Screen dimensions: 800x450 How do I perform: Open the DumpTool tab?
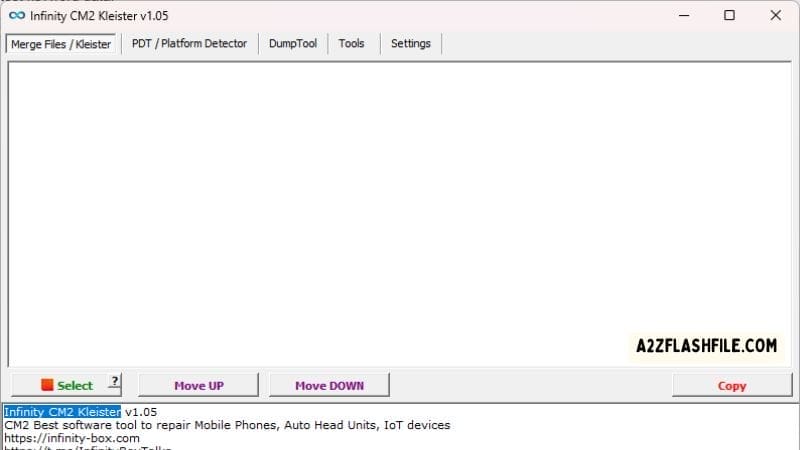pos(293,44)
